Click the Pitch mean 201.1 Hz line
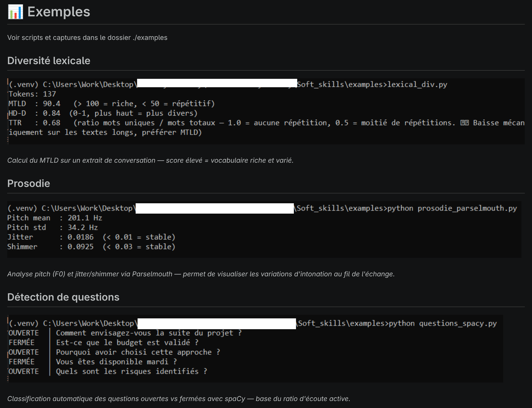532x408 pixels. tap(54, 218)
